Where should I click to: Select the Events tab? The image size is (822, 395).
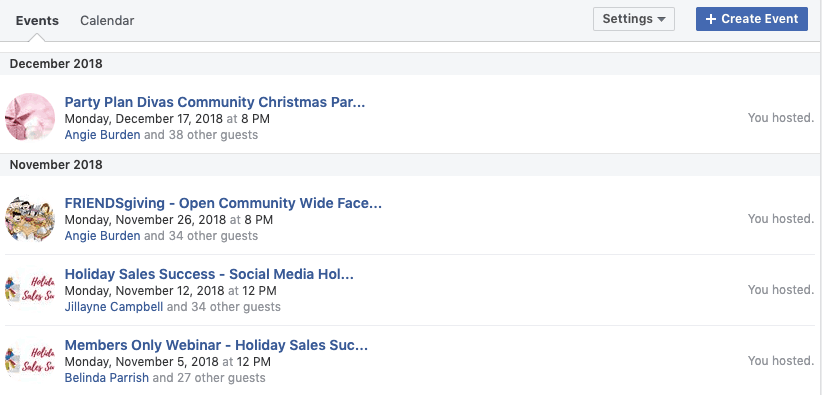pos(37,20)
